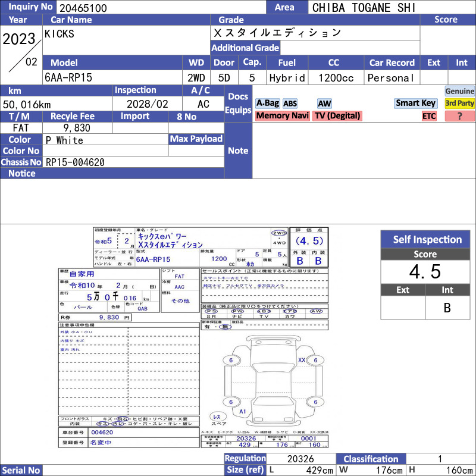Click the Note label

(x=238, y=151)
